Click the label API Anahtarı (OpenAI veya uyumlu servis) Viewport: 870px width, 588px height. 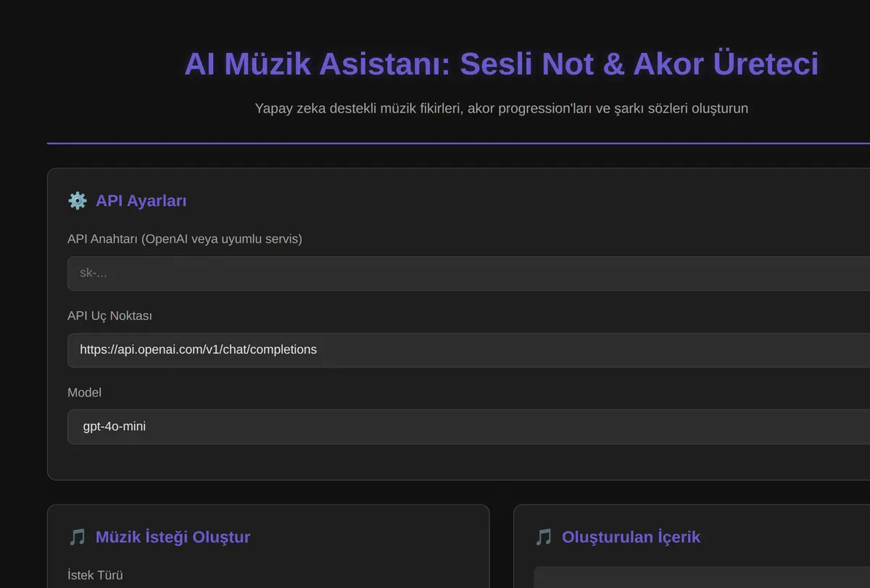[185, 239]
